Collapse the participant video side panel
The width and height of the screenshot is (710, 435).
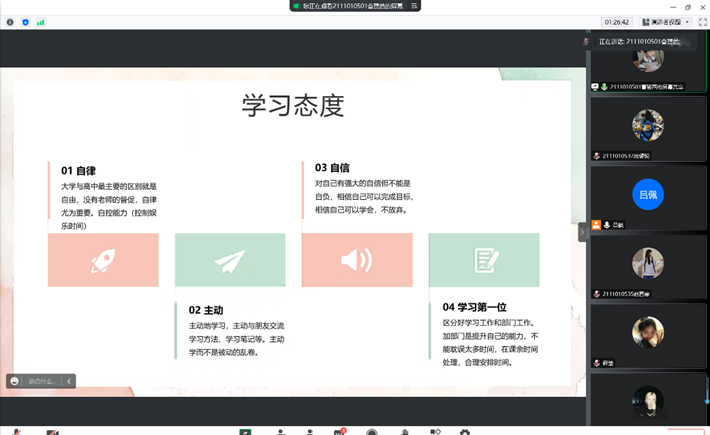tap(583, 232)
